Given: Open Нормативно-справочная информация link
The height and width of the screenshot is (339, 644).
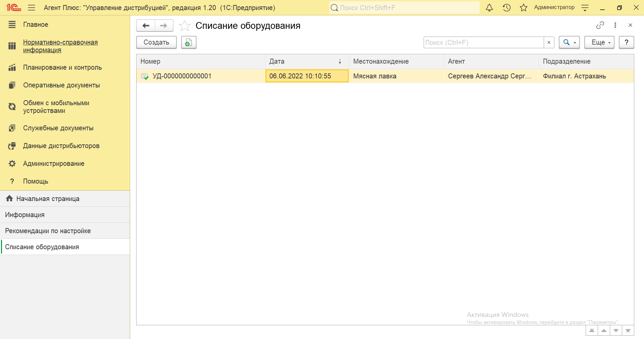Looking at the screenshot, I should tap(60, 46).
